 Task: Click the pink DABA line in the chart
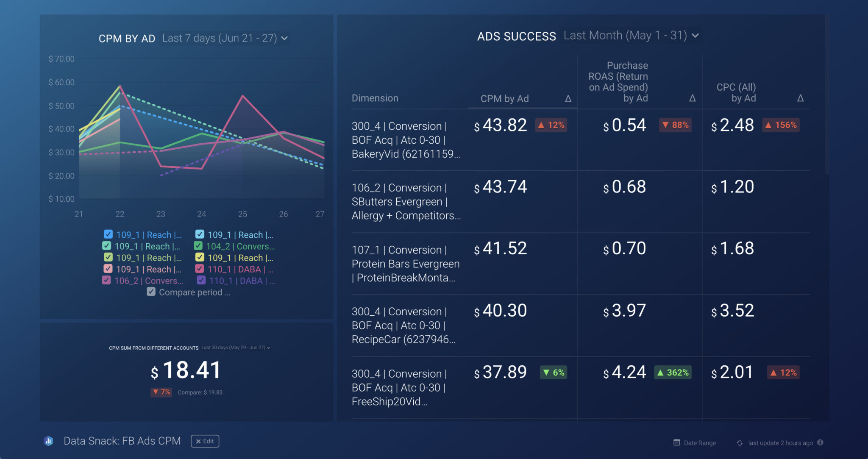click(x=242, y=96)
